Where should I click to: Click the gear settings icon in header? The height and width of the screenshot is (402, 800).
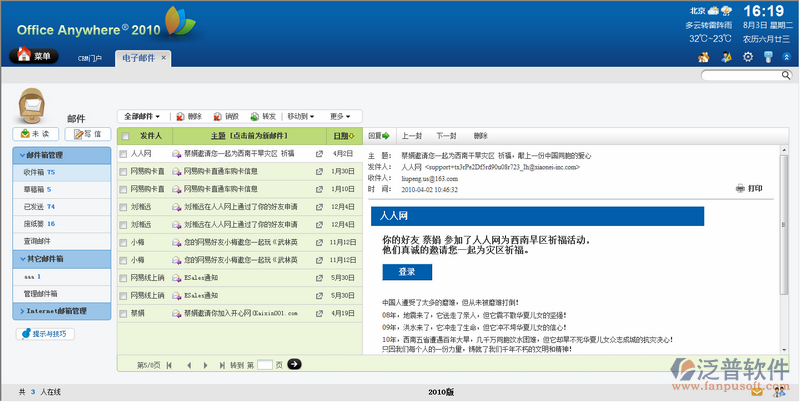tap(747, 57)
